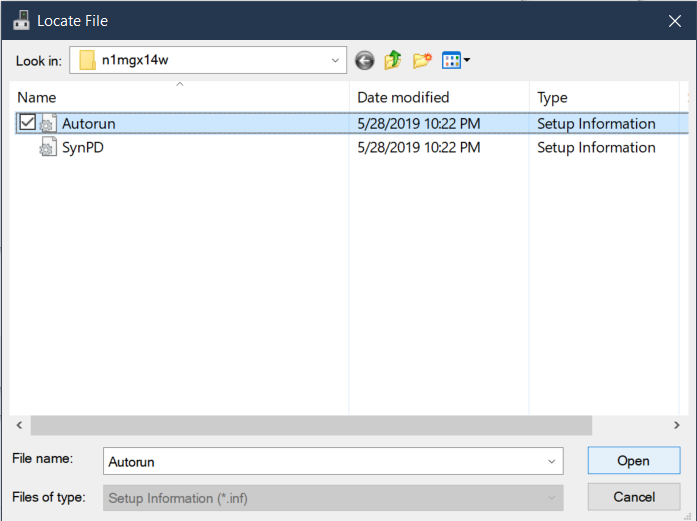Image resolution: width=697 pixels, height=521 pixels.
Task: Uncheck the Autorun item checkbox
Action: pyautogui.click(x=26, y=124)
